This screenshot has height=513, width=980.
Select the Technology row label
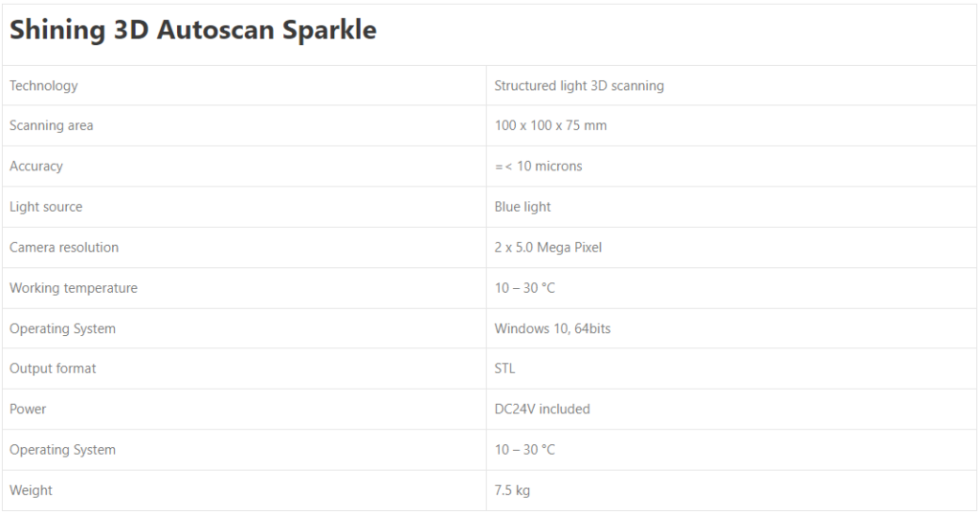tap(44, 86)
